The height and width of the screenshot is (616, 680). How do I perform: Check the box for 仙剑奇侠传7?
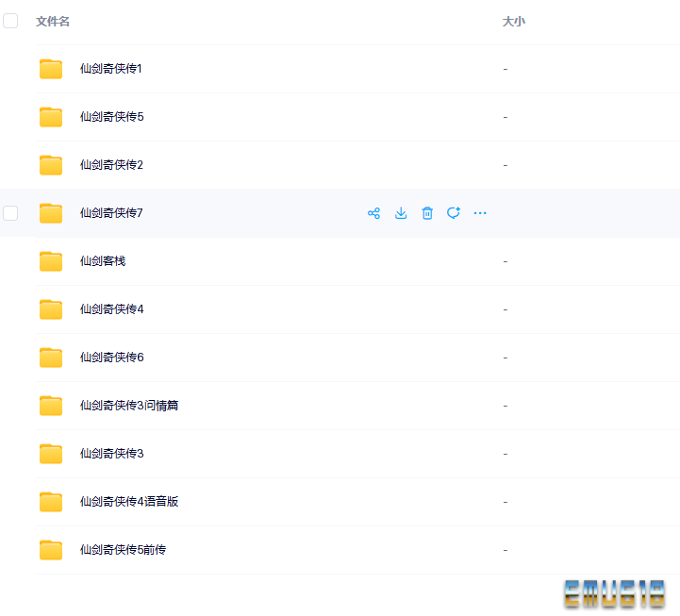click(x=10, y=213)
